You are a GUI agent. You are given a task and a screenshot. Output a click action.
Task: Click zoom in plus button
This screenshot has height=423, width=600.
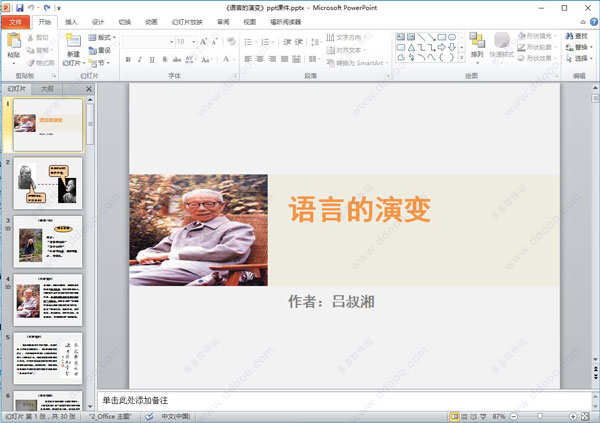573,416
